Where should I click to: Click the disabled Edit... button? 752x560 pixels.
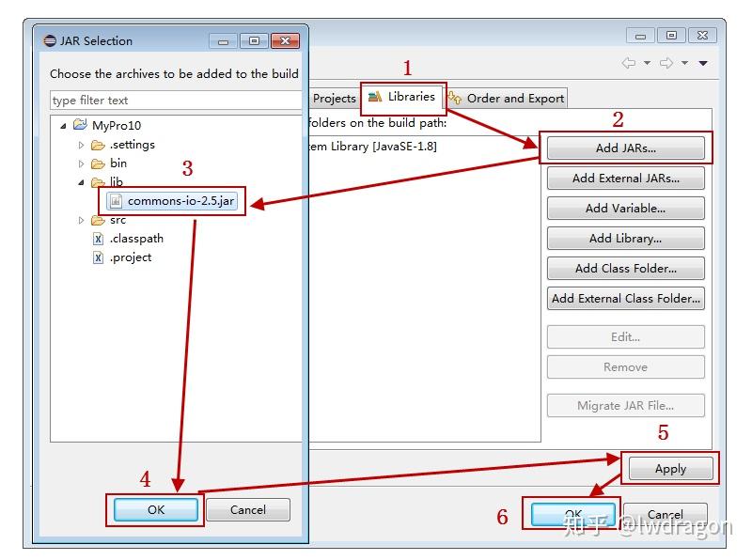[x=625, y=336]
